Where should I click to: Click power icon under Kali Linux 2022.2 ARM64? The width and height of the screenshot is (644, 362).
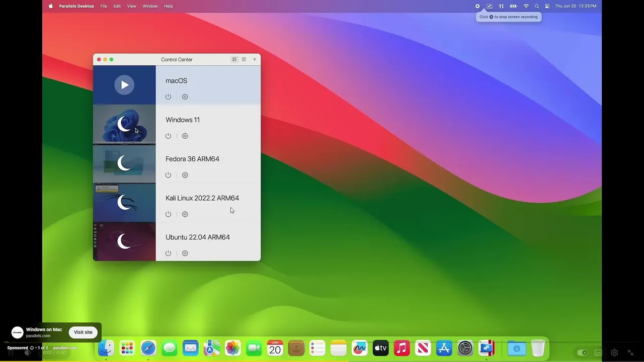point(168,214)
